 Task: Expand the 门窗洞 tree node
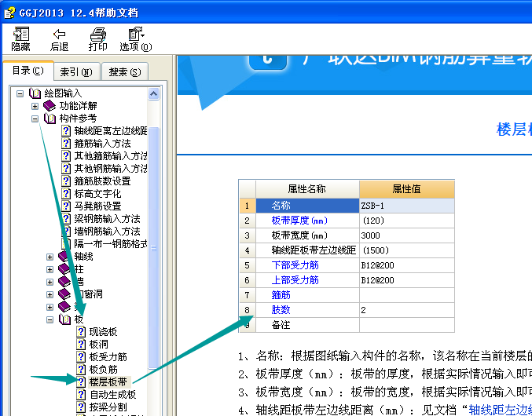[50, 294]
